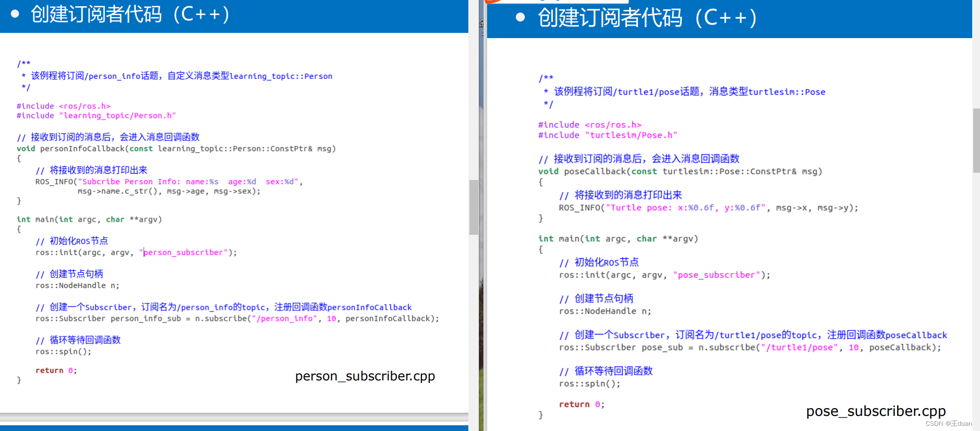Screen dimensions: 980x431
Task: Click '// 将接收到的消息打印出来' comment in right slide
Action: [621, 195]
